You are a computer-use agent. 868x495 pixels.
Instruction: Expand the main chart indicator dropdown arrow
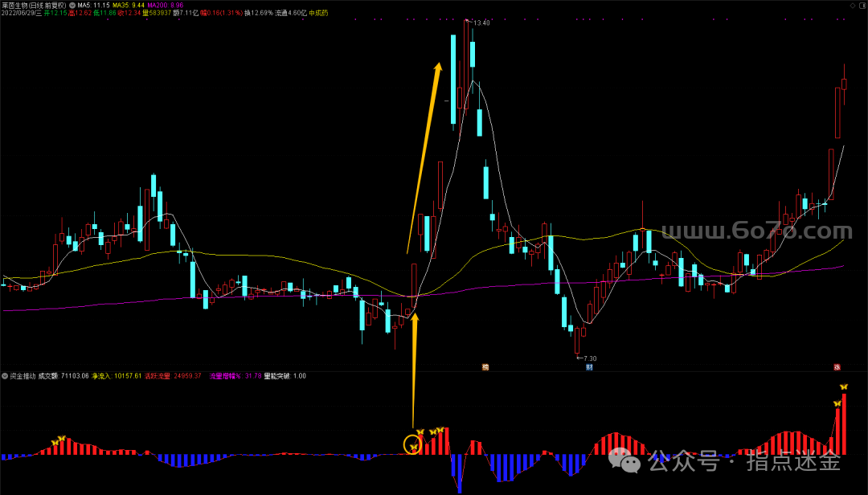(73, 5)
